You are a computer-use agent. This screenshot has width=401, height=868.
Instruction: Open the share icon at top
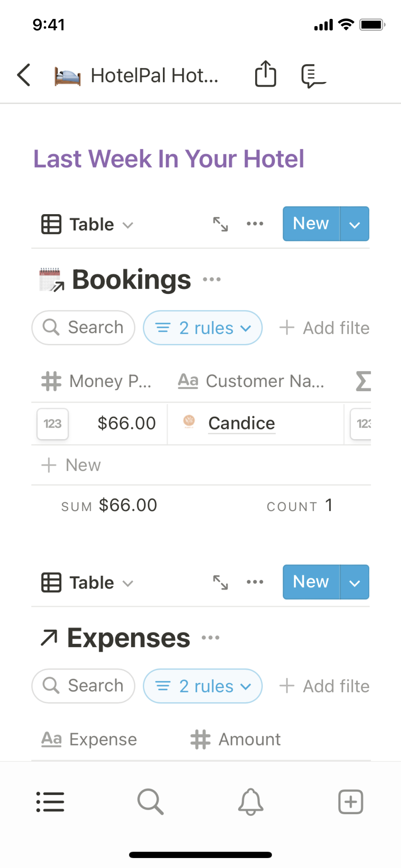(x=266, y=74)
